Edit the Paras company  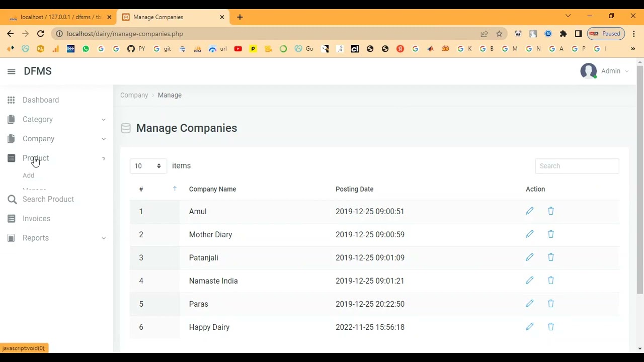coord(529,304)
